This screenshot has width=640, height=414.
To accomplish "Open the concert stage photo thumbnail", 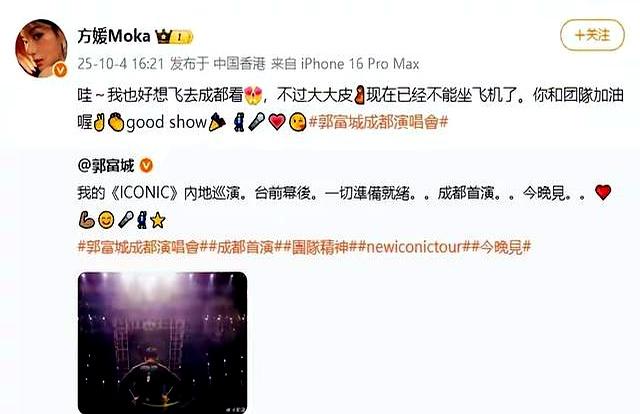I will [162, 342].
